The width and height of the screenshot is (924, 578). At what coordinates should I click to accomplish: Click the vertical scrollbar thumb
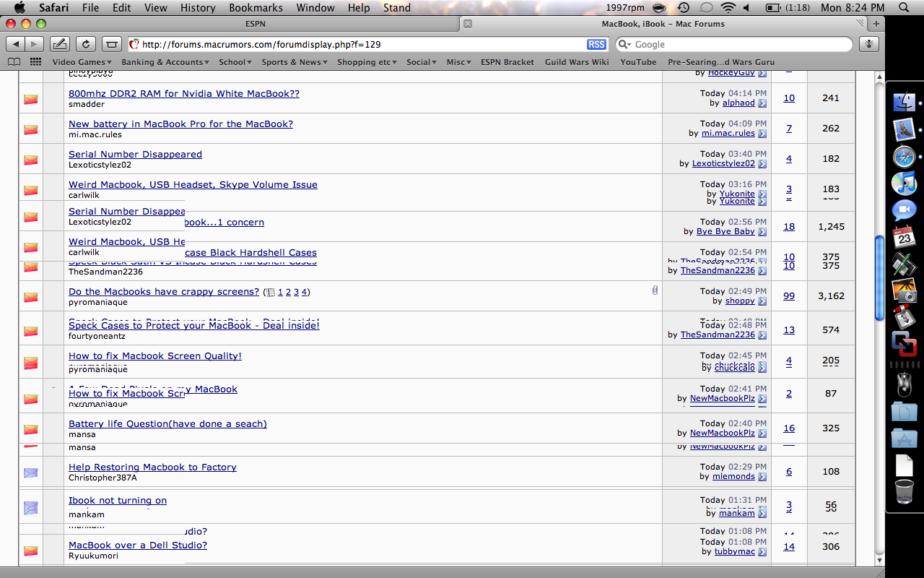(x=879, y=277)
